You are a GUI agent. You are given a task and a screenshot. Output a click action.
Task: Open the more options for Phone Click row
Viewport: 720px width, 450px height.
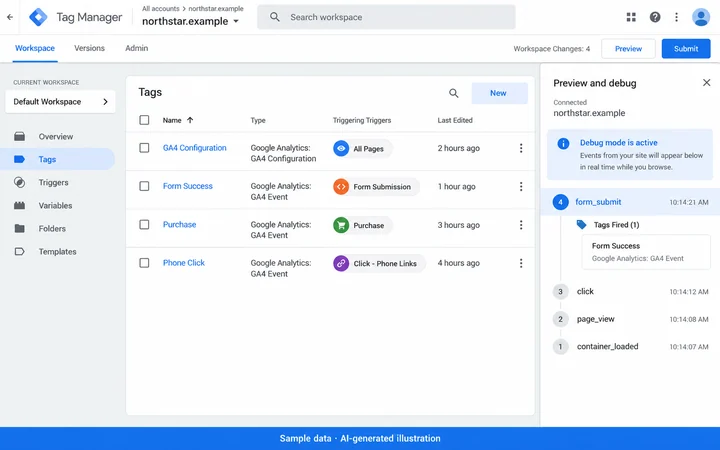point(521,263)
